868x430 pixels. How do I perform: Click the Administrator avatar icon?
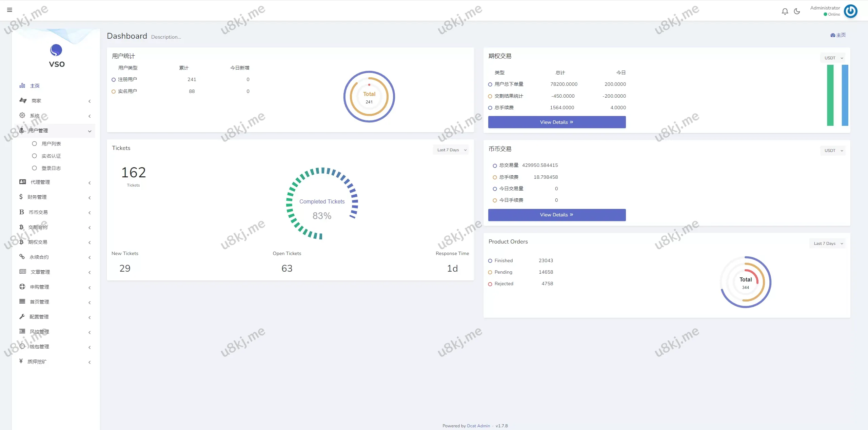[x=850, y=11]
